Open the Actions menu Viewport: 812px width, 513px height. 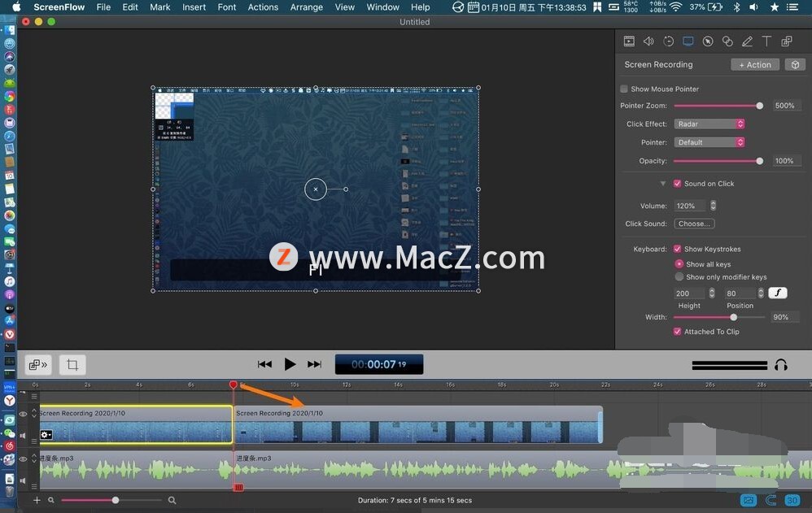point(263,7)
